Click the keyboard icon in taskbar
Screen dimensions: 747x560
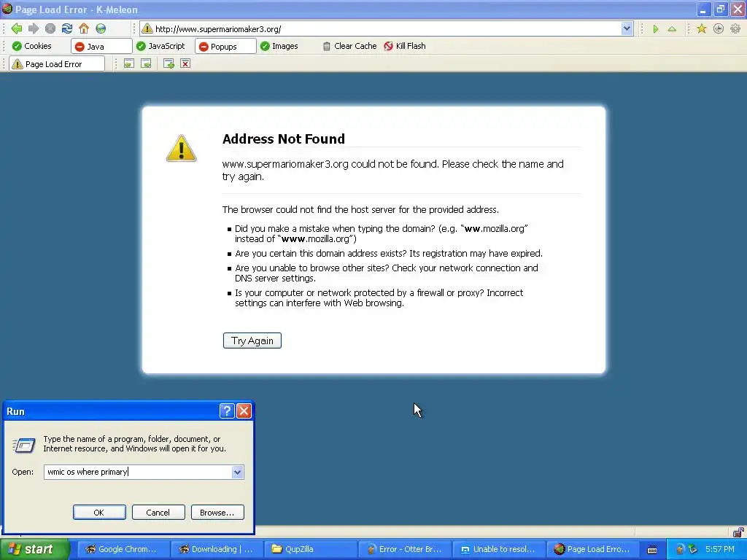click(x=652, y=550)
